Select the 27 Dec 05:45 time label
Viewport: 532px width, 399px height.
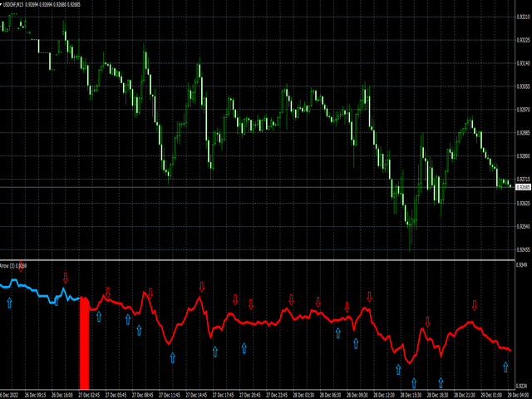point(116,396)
